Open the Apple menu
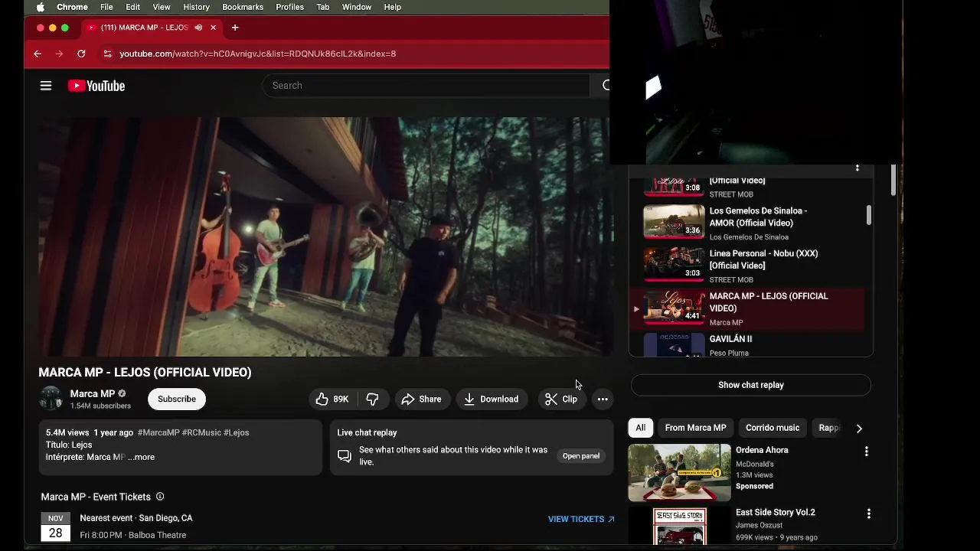 [40, 7]
